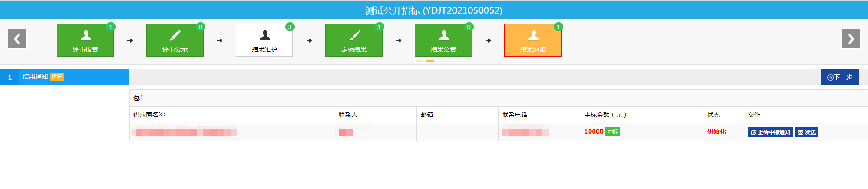Go to the 结果维护 step

pyautogui.click(x=264, y=40)
